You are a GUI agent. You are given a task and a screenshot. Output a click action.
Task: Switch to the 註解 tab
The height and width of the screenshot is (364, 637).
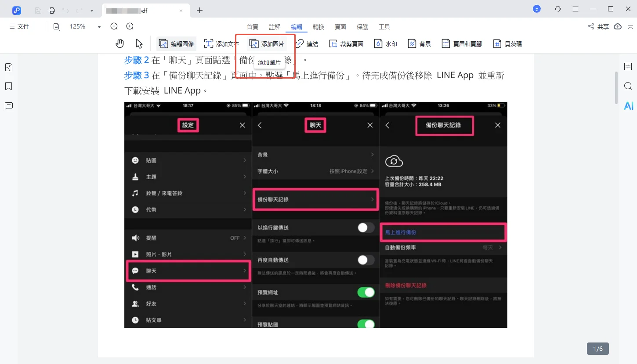click(275, 27)
